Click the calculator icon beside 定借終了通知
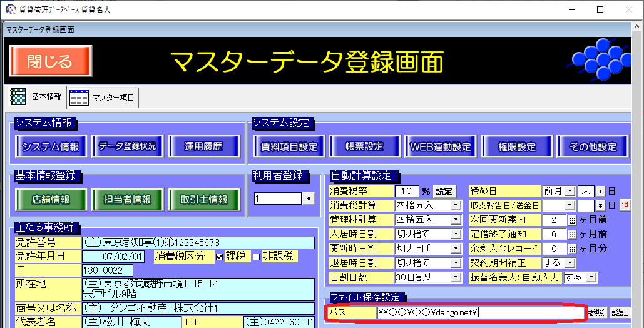 (x=572, y=234)
